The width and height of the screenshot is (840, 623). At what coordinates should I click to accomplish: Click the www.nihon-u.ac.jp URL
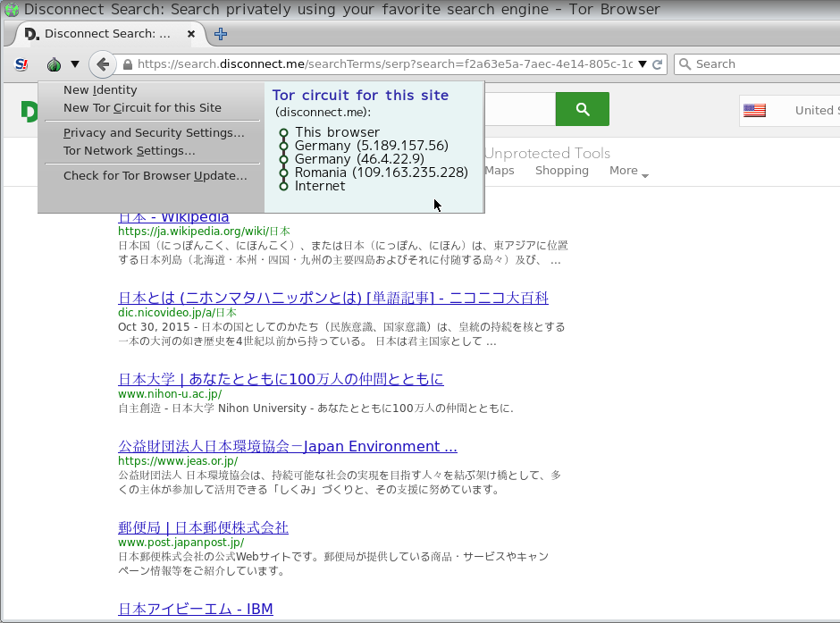coord(170,393)
